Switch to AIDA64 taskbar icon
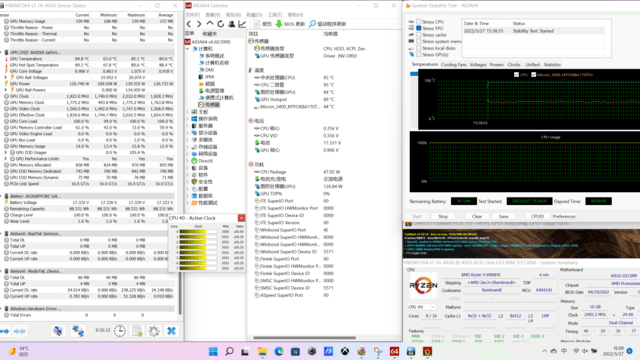640x360 pixels. (x=394, y=351)
